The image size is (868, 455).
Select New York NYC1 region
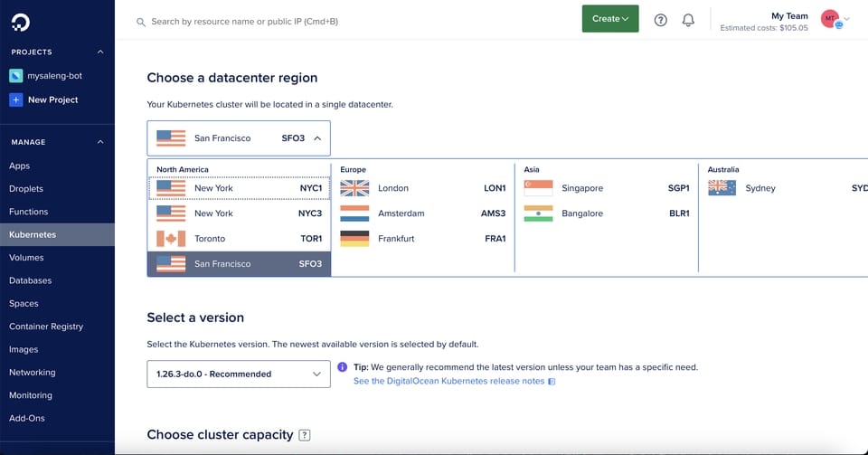click(239, 188)
